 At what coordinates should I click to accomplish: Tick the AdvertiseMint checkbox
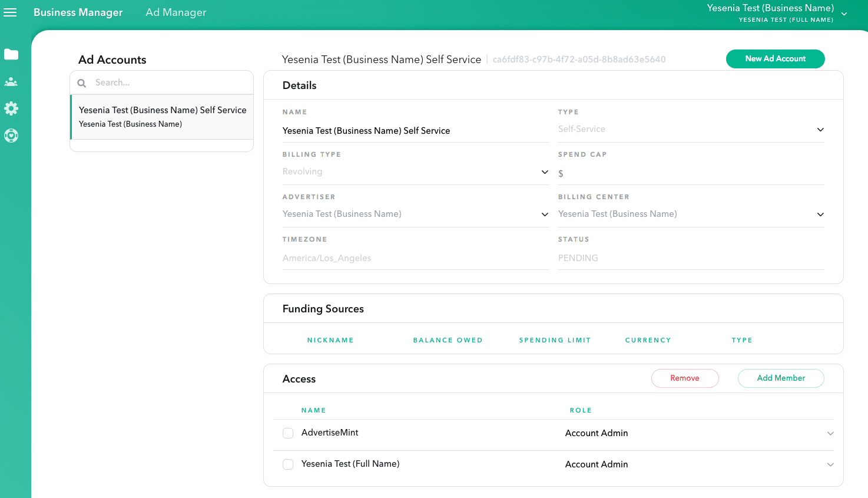click(288, 433)
